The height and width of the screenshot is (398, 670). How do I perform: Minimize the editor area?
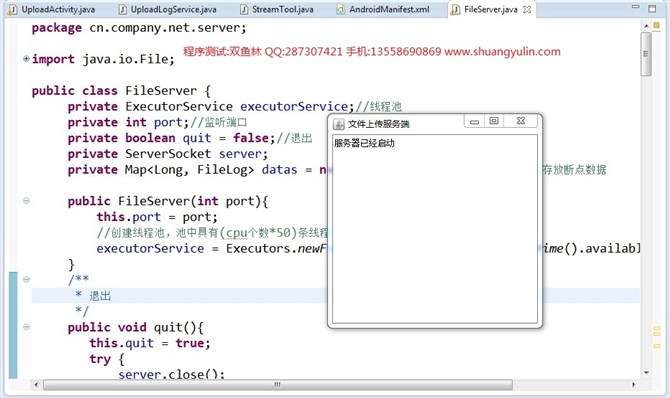pos(636,7)
